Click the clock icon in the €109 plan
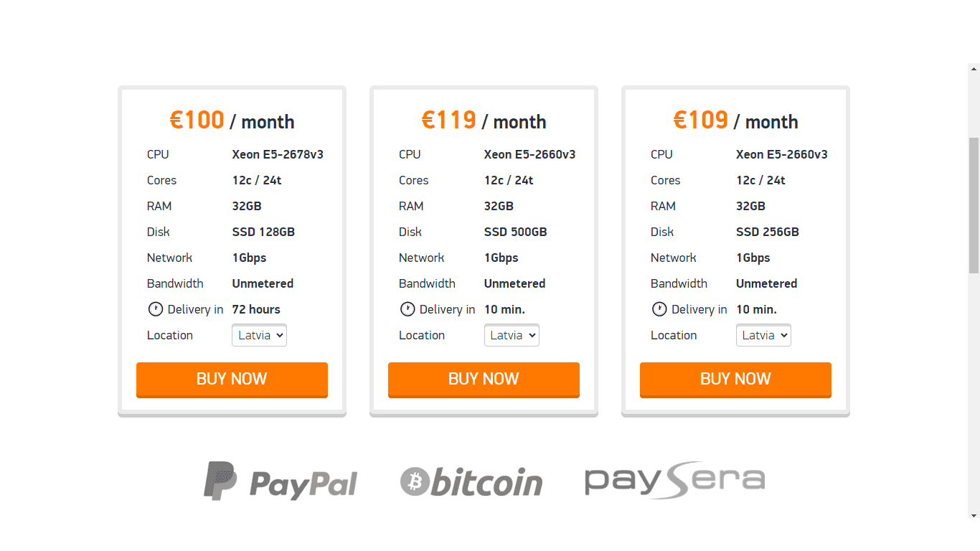This screenshot has height=551, width=980. (x=659, y=309)
